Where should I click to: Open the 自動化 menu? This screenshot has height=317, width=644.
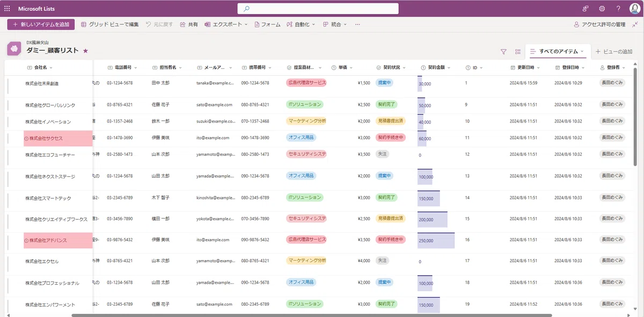(x=301, y=24)
